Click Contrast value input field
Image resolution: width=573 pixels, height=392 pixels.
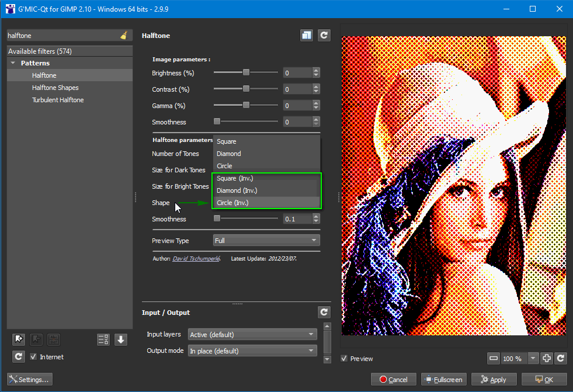pyautogui.click(x=297, y=89)
